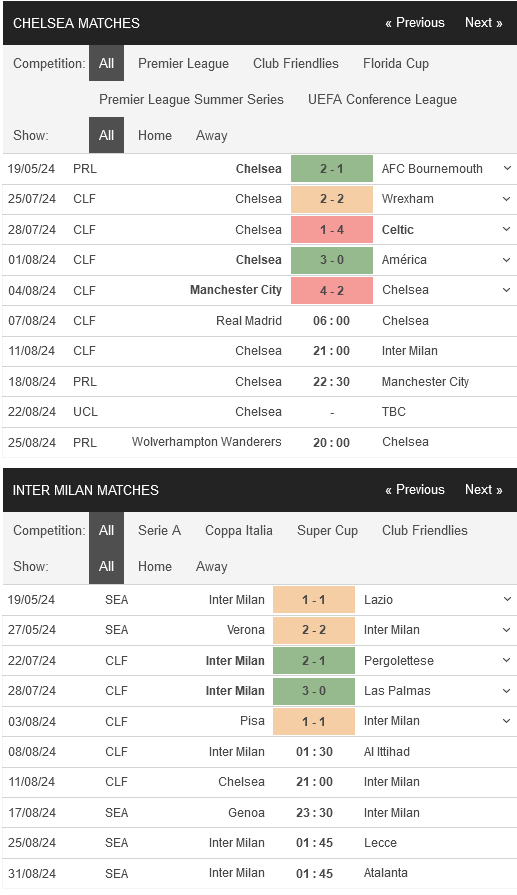Expand the Manchester City vs Chelsea chevron
Image resolution: width=517 pixels, height=895 pixels.
point(507,290)
